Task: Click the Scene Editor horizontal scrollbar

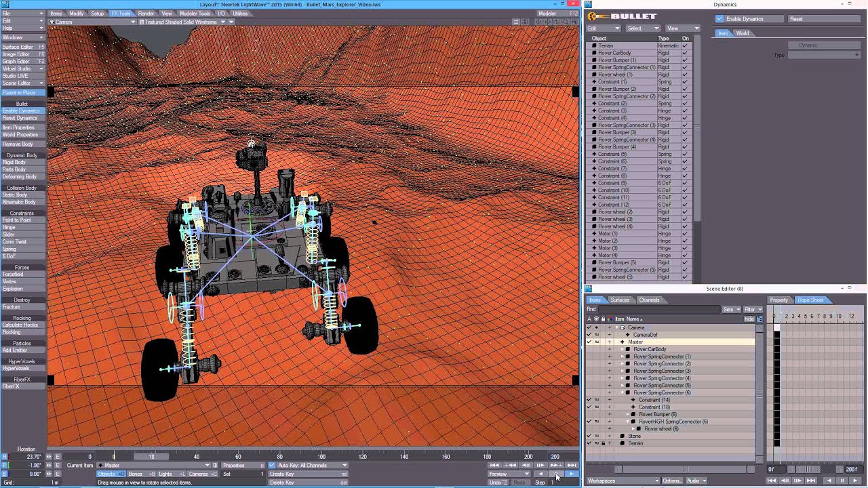Action: pyautogui.click(x=684, y=469)
